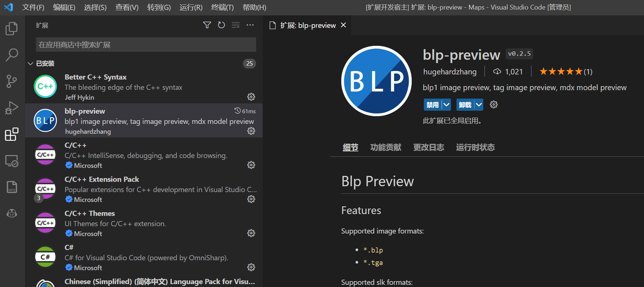The width and height of the screenshot is (644, 287).
Task: Open the 转到(G) menu
Action: point(159,7)
